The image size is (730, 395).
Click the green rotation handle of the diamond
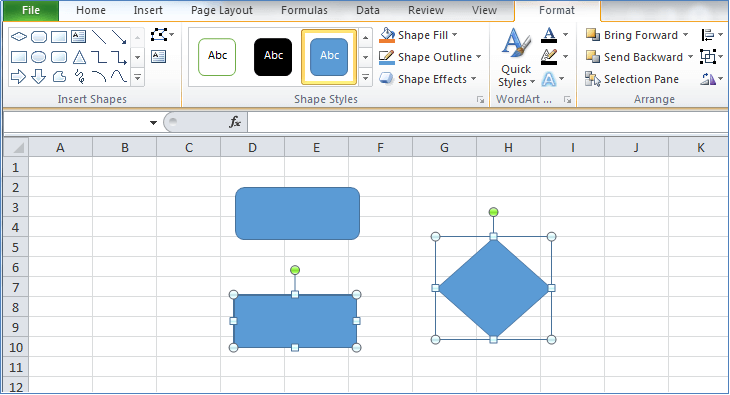pos(493,212)
